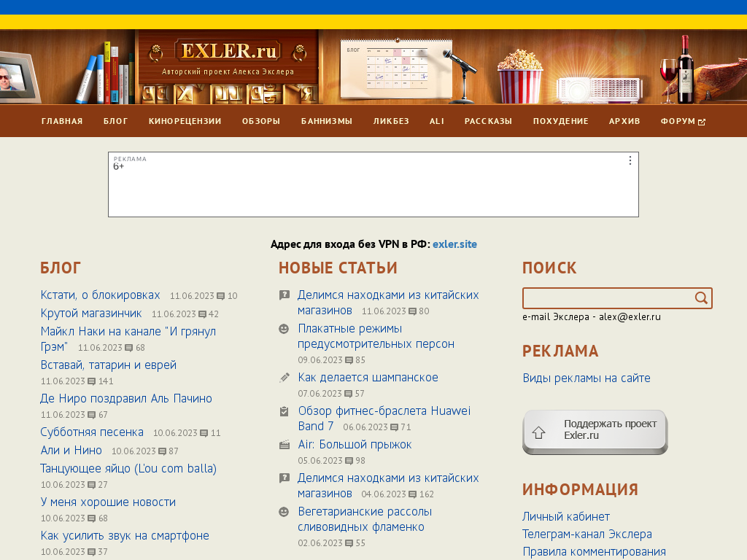Click the 'Поддержать проект Exler.ru' button
This screenshot has width=747, height=560.
click(x=595, y=432)
